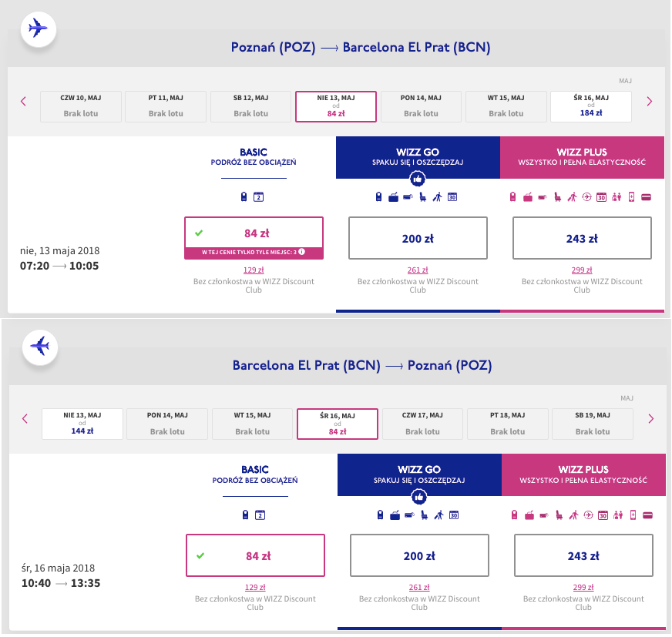This screenshot has width=672, height=637.
Task: Select return date ŚR 16, MAJ 84 zł
Action: coord(338,424)
